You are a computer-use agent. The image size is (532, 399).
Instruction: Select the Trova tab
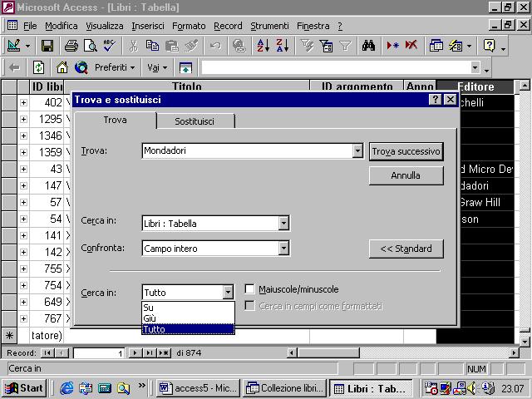point(116,120)
